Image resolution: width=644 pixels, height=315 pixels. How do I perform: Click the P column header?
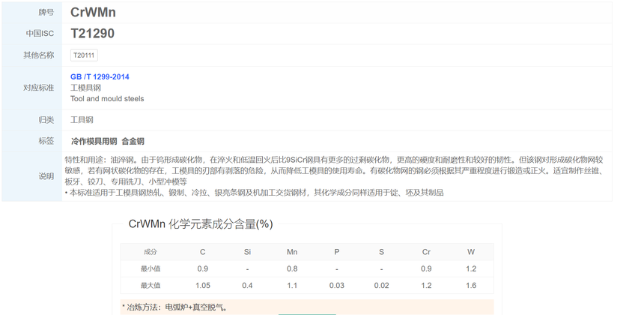pyautogui.click(x=337, y=252)
